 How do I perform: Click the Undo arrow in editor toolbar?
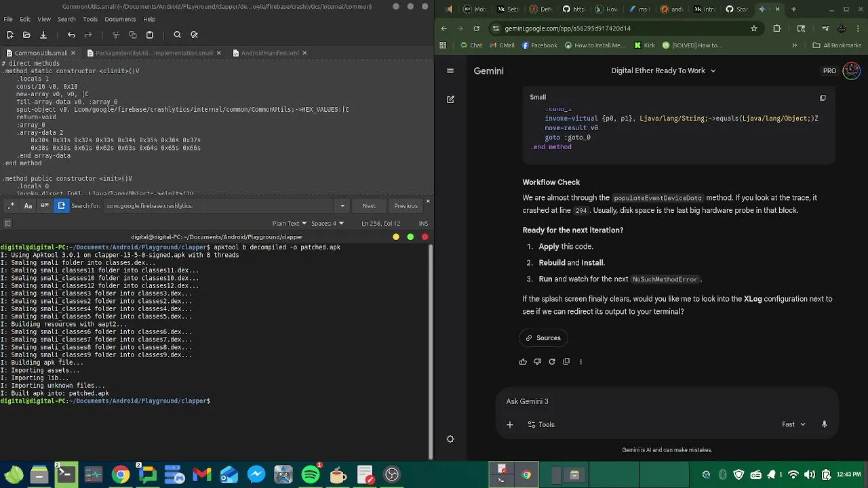click(x=71, y=35)
